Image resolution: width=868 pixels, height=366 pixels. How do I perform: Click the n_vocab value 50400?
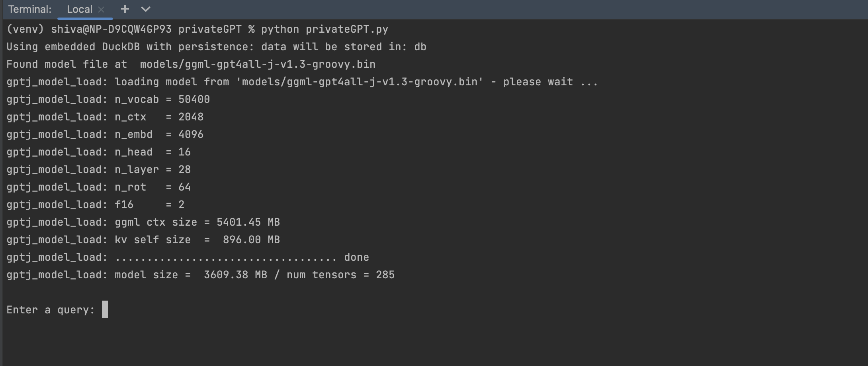pos(194,99)
